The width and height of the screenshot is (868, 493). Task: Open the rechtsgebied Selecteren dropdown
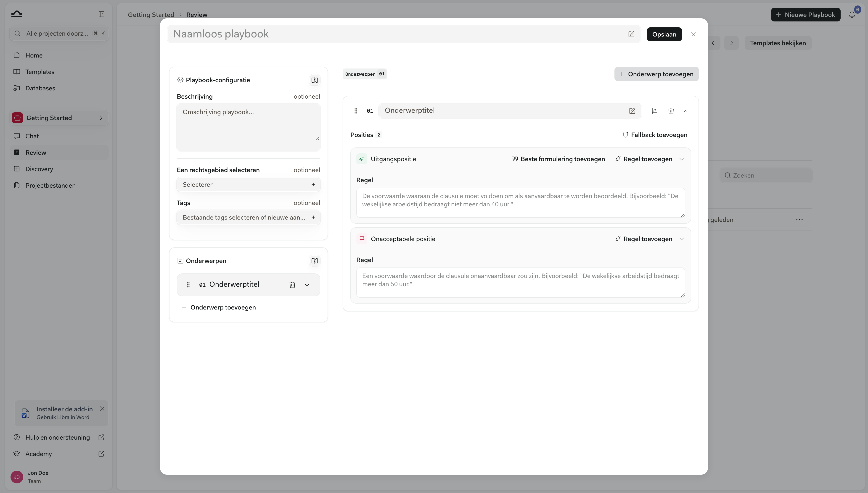[x=248, y=185]
